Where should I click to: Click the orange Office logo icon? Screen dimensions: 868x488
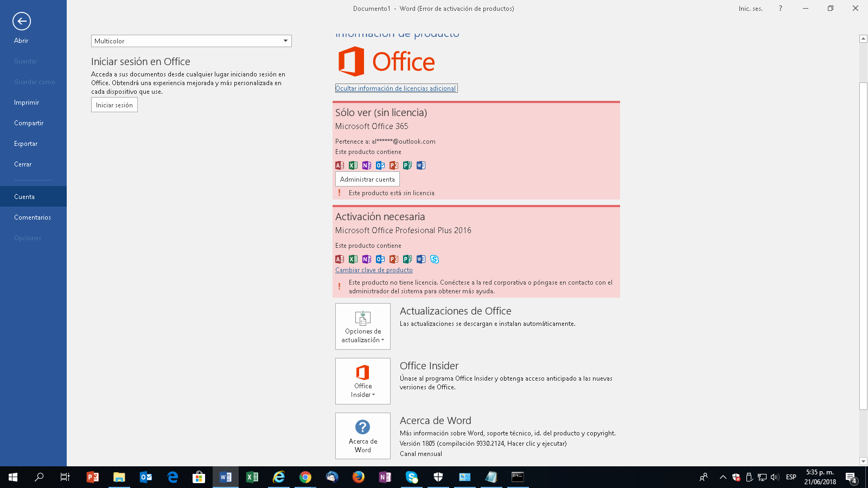(352, 61)
